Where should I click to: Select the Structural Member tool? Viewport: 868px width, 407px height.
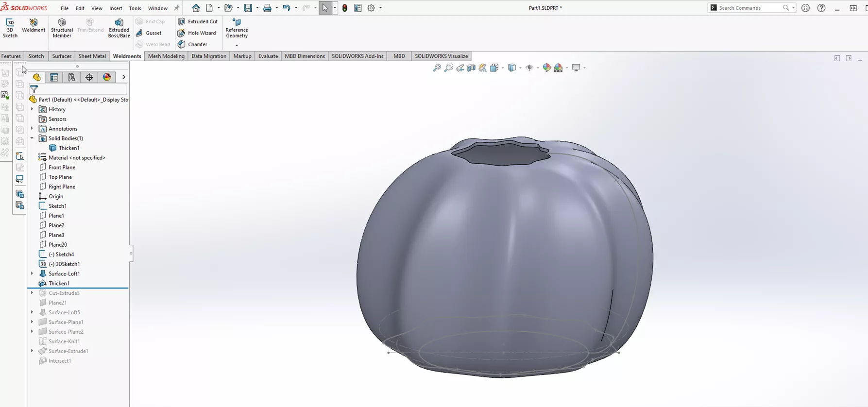(62, 28)
